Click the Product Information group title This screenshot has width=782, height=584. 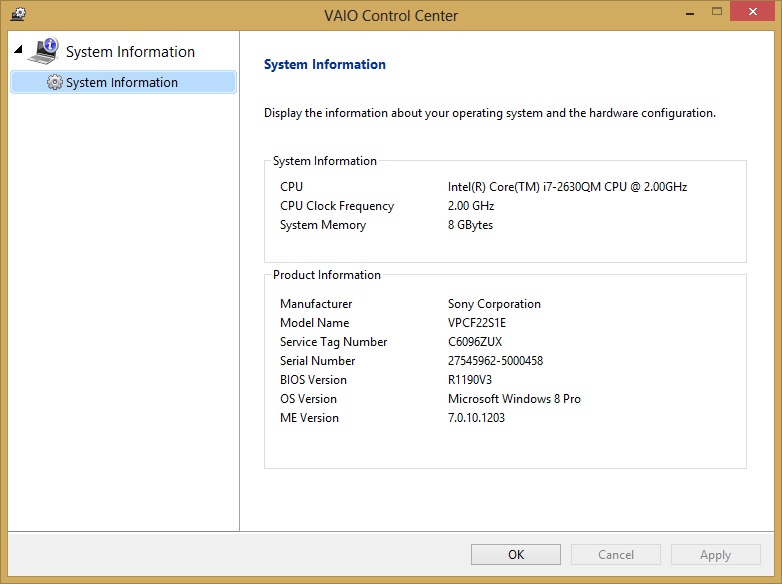click(327, 275)
